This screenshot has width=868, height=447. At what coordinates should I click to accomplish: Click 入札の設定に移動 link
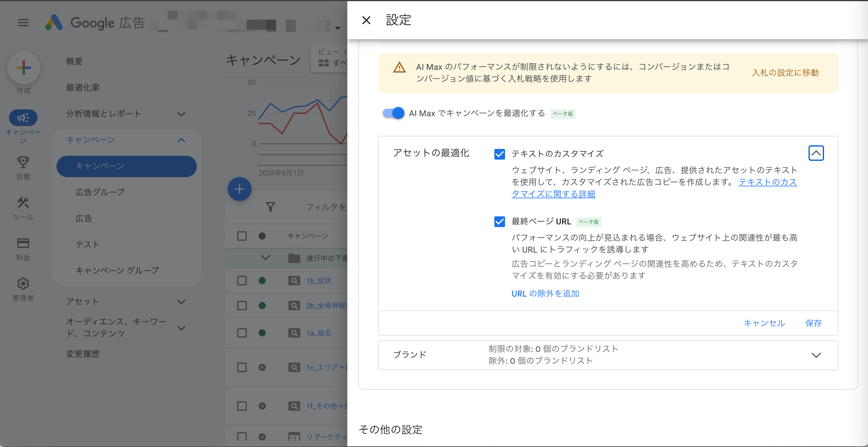click(x=785, y=73)
